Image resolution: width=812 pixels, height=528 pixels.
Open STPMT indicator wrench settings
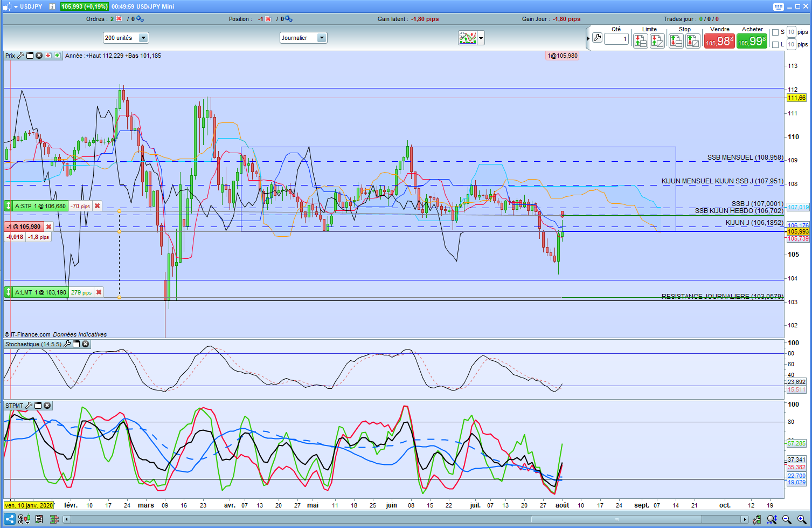point(29,406)
